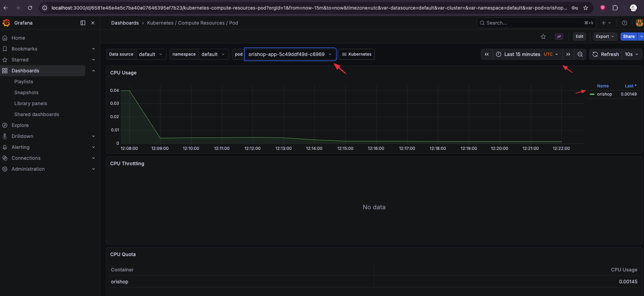
Task: Toggle the sidebar dock icon
Action: (x=83, y=23)
